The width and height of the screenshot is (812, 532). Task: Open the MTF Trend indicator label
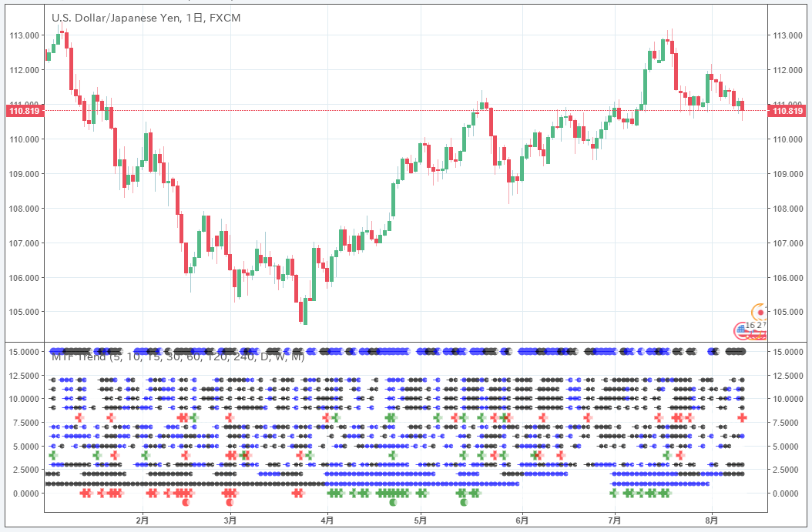point(178,356)
